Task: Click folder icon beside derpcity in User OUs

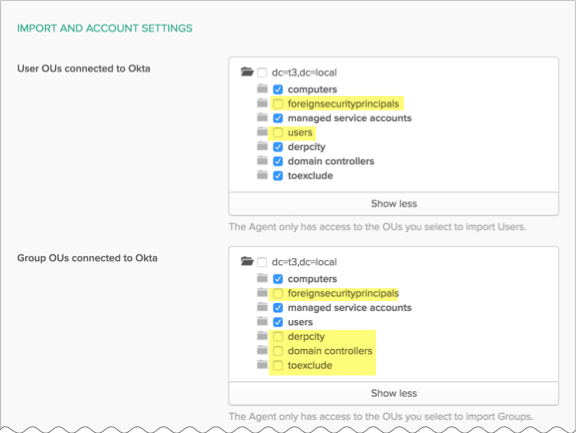Action: tap(262, 146)
